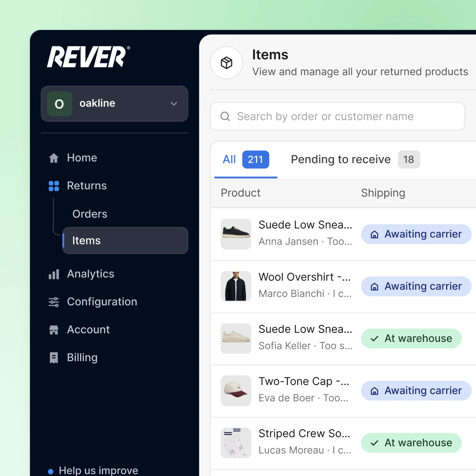The height and width of the screenshot is (476, 476).
Task: Click Sofia Keller customer text
Action: (x=285, y=346)
